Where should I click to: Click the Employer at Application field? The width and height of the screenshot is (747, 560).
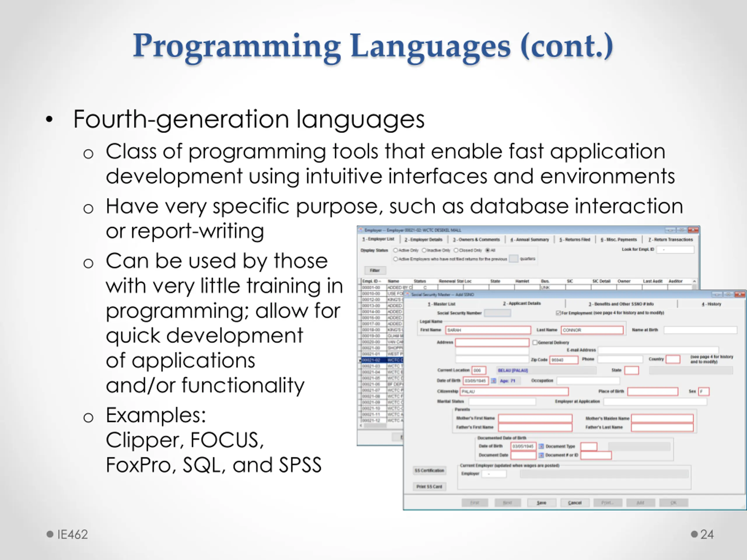click(655, 401)
